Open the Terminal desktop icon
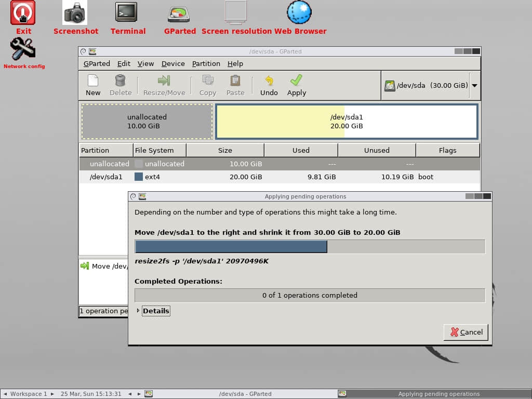 click(x=126, y=12)
